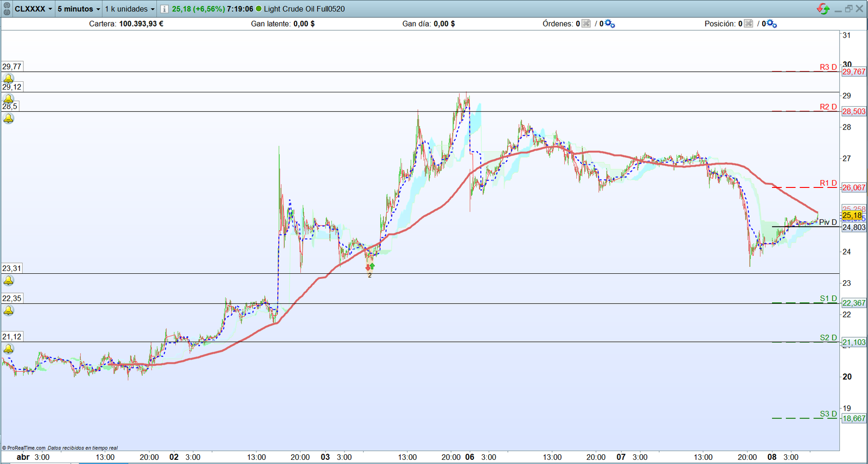Cancel orders with Órdenes X icon
The width and height of the screenshot is (868, 464).
pos(586,24)
